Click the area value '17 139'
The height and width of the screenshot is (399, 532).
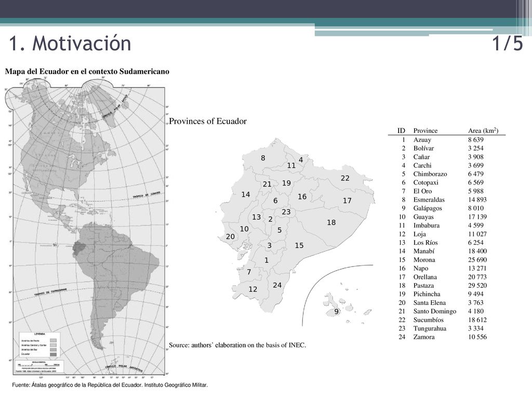(x=477, y=217)
